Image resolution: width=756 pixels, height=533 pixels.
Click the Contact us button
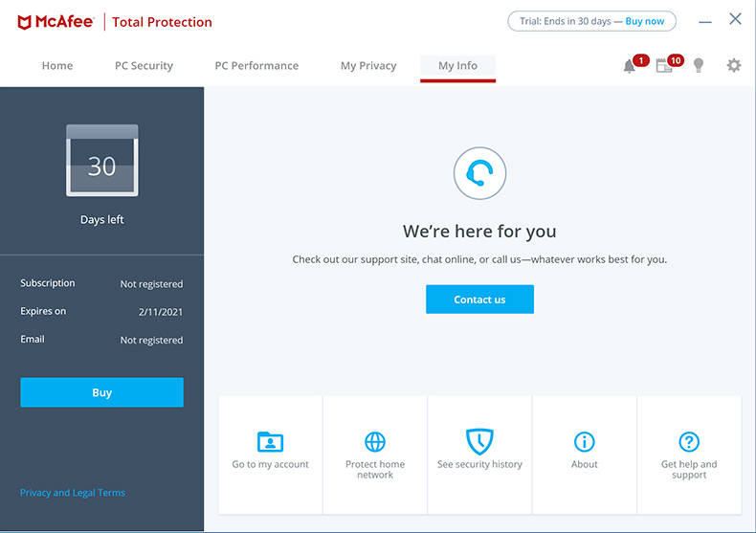tap(479, 300)
